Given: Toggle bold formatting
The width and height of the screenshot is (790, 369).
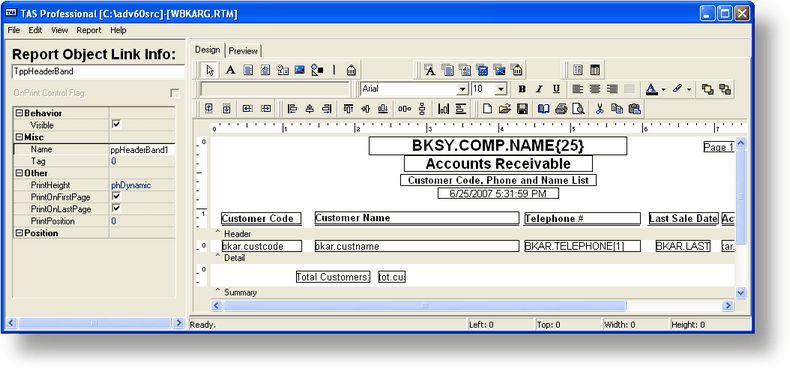Looking at the screenshot, I should 522,89.
